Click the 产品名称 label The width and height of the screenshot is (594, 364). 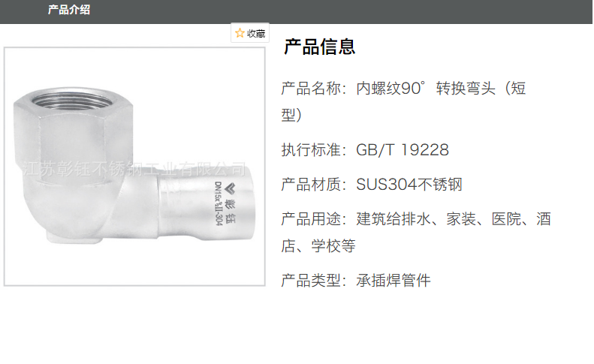point(311,89)
